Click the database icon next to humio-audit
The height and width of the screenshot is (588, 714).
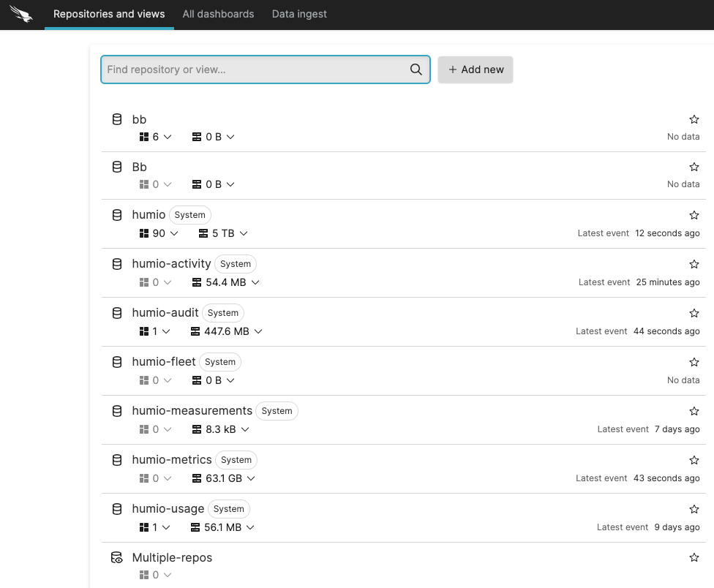click(x=117, y=312)
